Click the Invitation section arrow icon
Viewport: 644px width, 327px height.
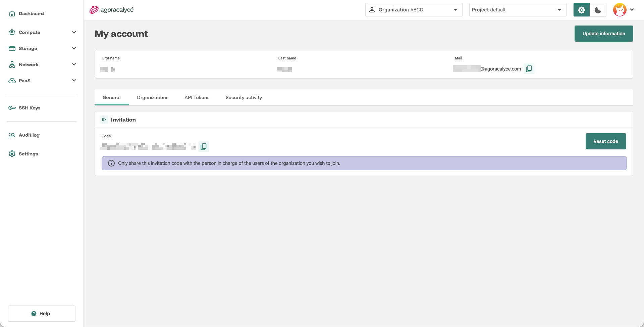(x=104, y=120)
